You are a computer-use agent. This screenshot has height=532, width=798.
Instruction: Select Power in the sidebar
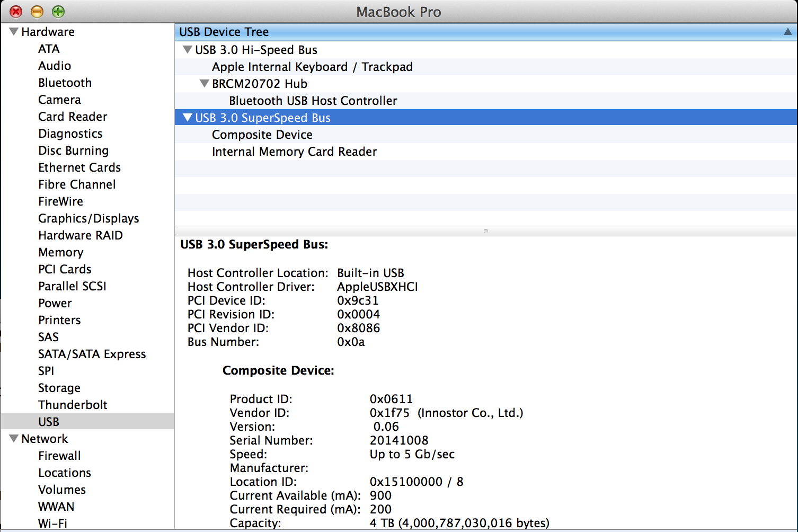(x=55, y=303)
